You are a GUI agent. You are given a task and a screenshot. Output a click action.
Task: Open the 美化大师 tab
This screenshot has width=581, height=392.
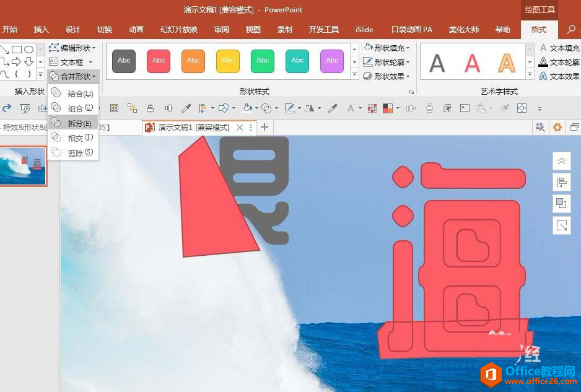point(463,29)
